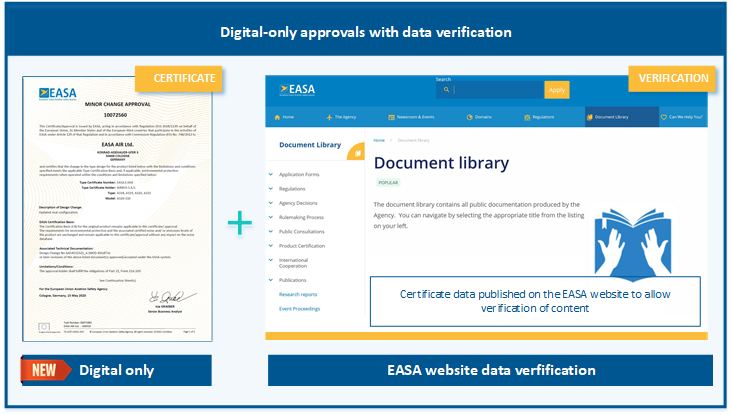Click the Home house icon in navbar
This screenshot has width=732, height=415.
tap(275, 117)
